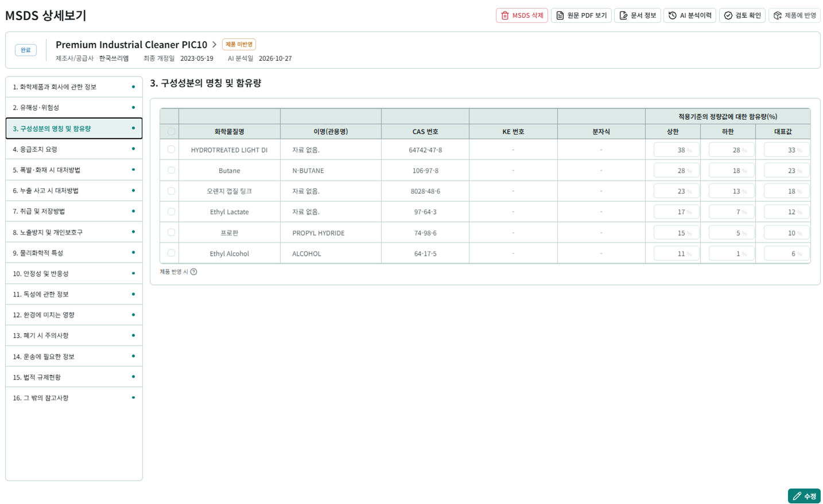Viewport: 823px width, 504px height.
Task: Open section 9. 물리화학적 특성
Action: (74, 253)
